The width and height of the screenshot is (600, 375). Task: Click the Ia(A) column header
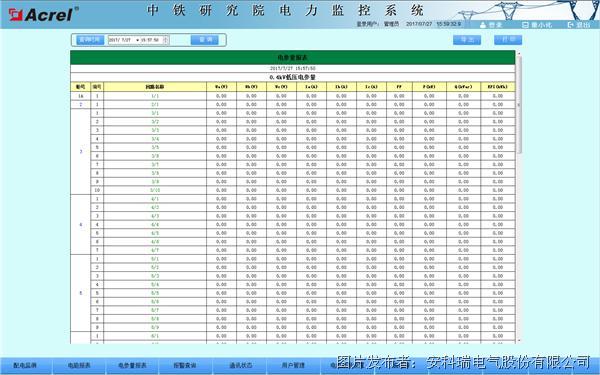click(x=311, y=87)
